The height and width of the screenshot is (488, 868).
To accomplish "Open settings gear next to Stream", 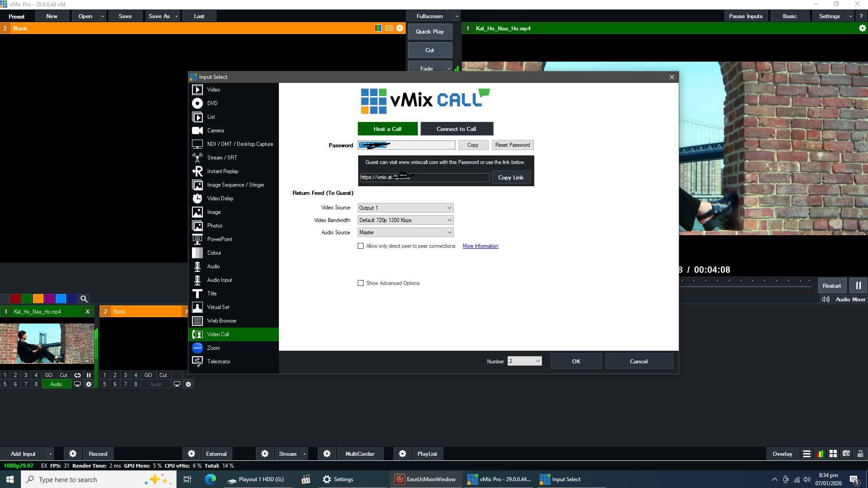I will 265,454.
